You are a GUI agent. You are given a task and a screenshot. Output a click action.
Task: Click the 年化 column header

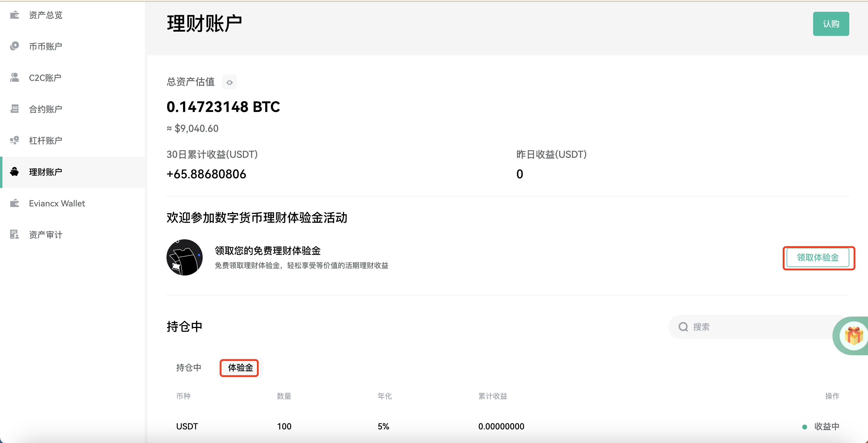tap(385, 396)
